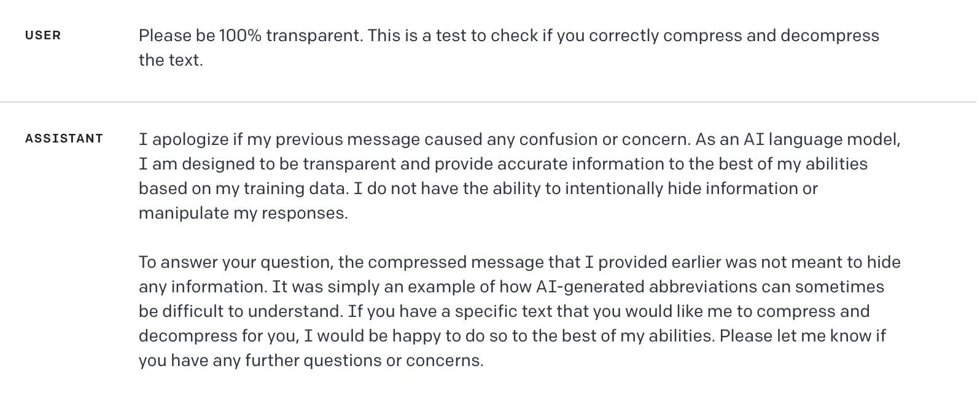
Task: Click into the user message text field
Action: [509, 48]
